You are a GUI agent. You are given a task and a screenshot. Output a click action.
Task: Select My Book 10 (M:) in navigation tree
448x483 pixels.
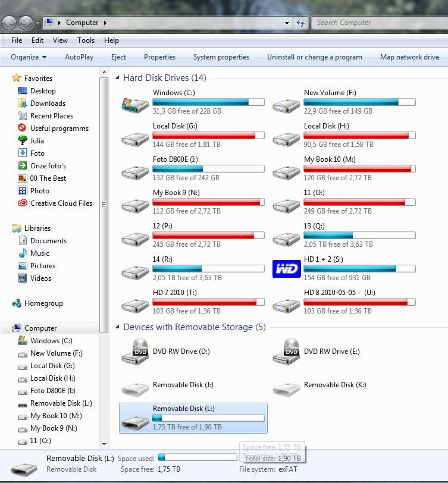pos(50,416)
